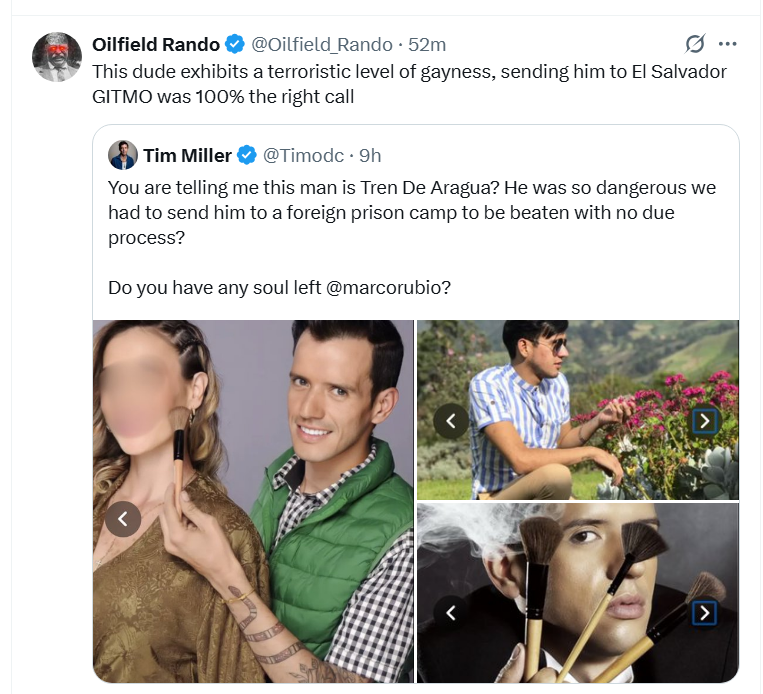Click Tim Miller's small profile avatar

coord(123,155)
